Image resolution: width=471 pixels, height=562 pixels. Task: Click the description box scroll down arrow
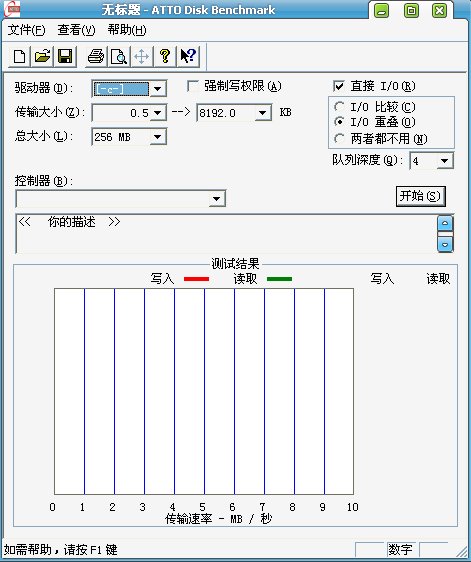[x=445, y=244]
